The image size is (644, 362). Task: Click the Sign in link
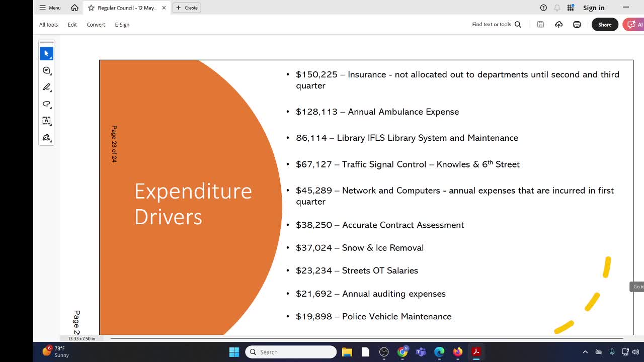pyautogui.click(x=594, y=8)
